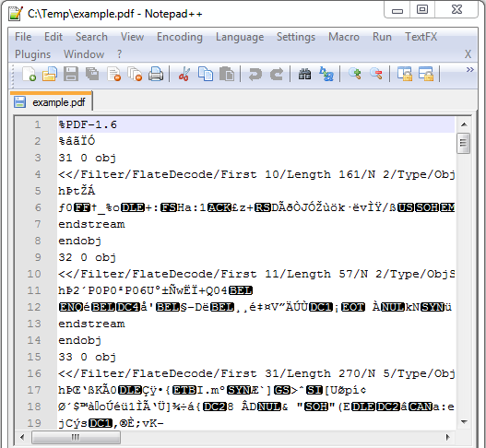Undo the last action
Screen dimensions: 486x448
255,74
